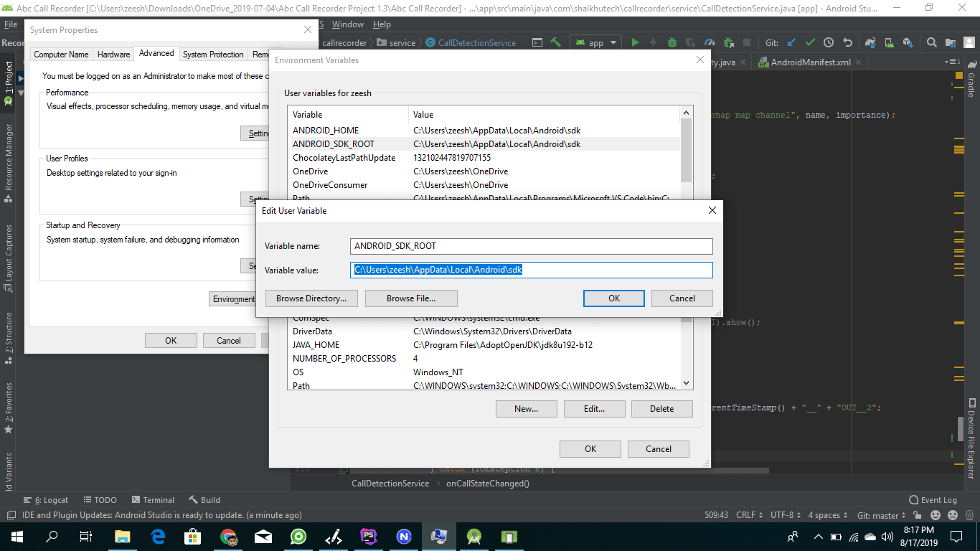Select the NUMBER_OF_PROCESSORS variable row
The width and height of the screenshot is (980, 551).
click(x=484, y=359)
